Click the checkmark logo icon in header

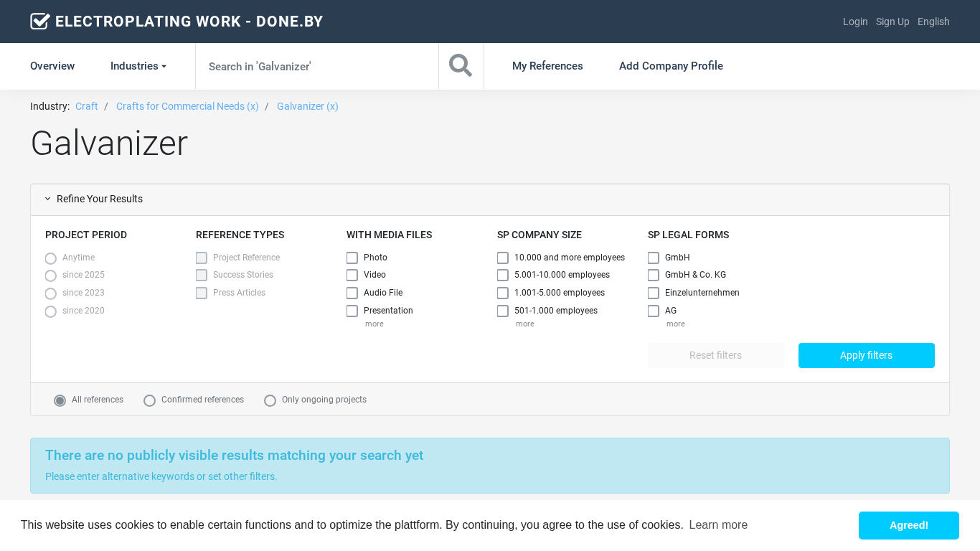40,22
